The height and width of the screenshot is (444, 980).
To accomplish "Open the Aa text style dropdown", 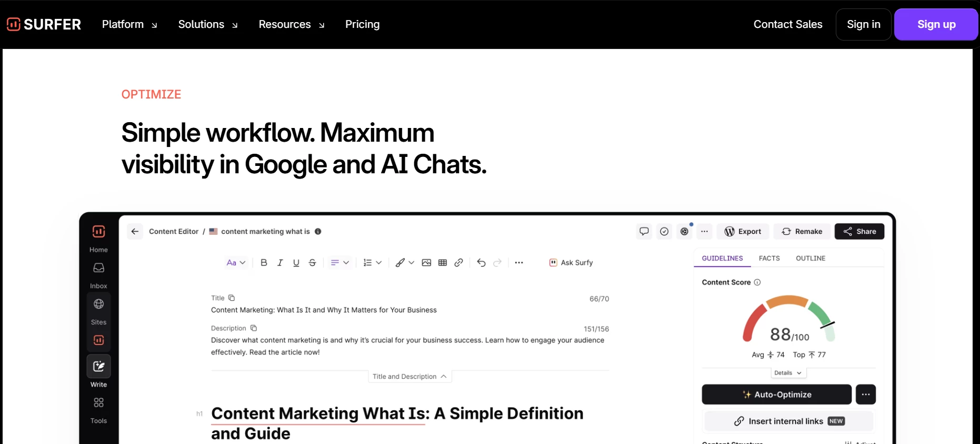I will 236,262.
